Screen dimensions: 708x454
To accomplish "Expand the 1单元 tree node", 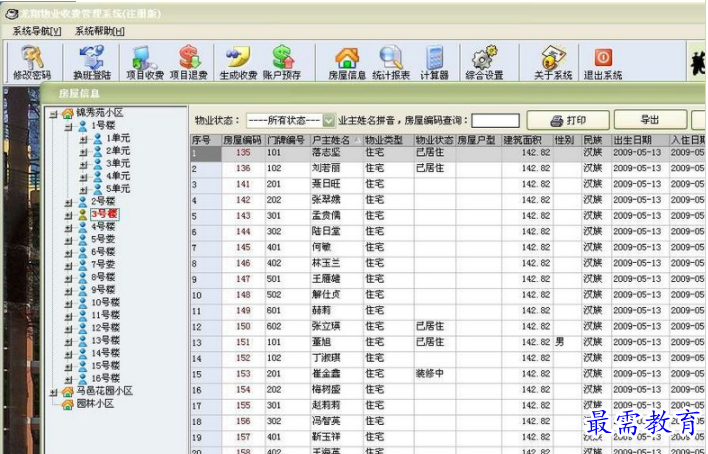I will (84, 139).
